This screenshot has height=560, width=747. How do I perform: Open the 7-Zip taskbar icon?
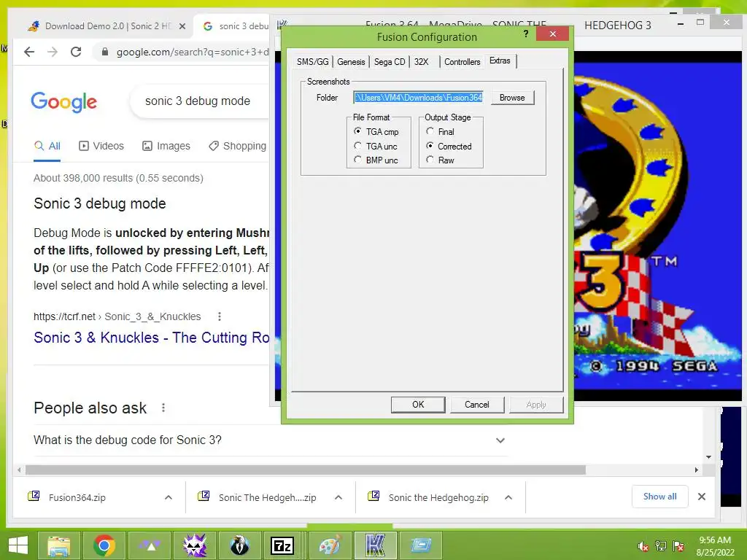point(282,545)
